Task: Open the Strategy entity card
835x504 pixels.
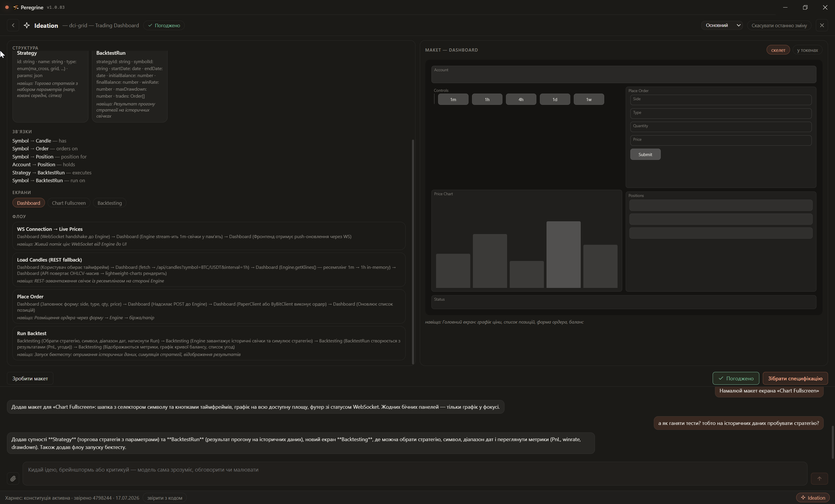Action: click(x=50, y=86)
